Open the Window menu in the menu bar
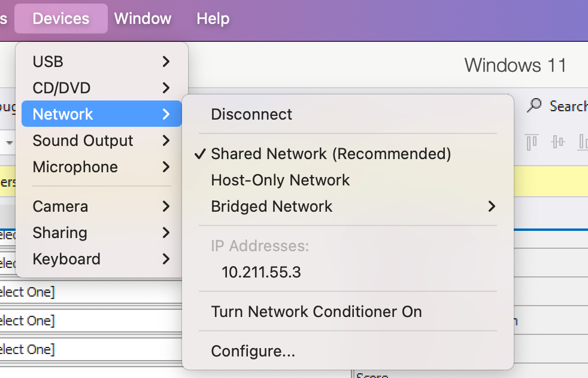Screen dimensions: 588x378 pos(143,19)
